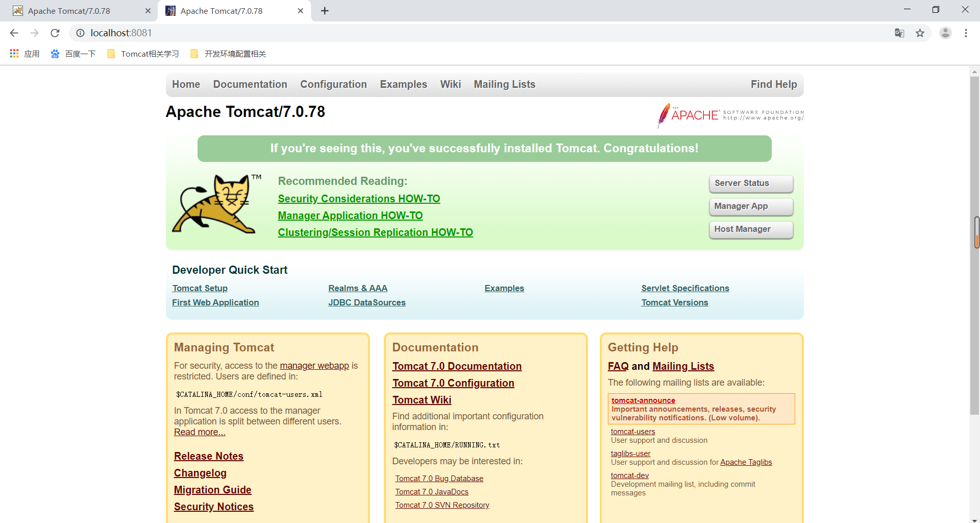
Task: Reload the localhost:8081 page
Action: tap(55, 33)
